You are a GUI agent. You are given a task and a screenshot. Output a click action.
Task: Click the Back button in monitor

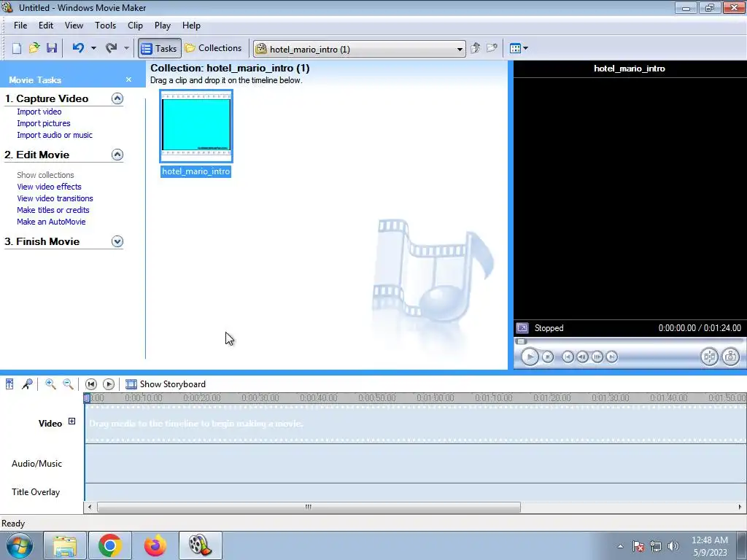[x=568, y=357]
